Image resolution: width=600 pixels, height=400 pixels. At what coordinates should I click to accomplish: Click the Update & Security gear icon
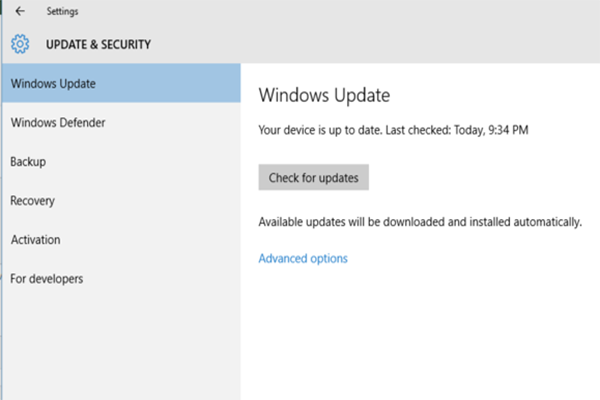[20, 44]
